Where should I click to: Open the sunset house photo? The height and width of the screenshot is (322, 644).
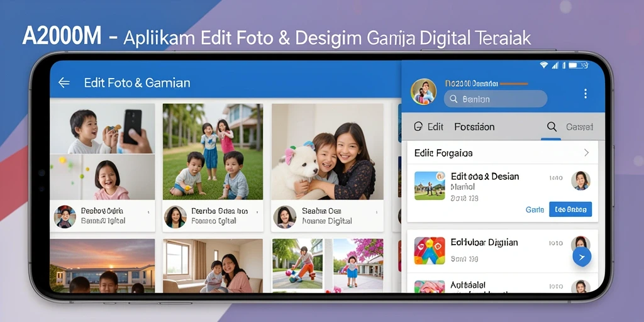coord(103,266)
